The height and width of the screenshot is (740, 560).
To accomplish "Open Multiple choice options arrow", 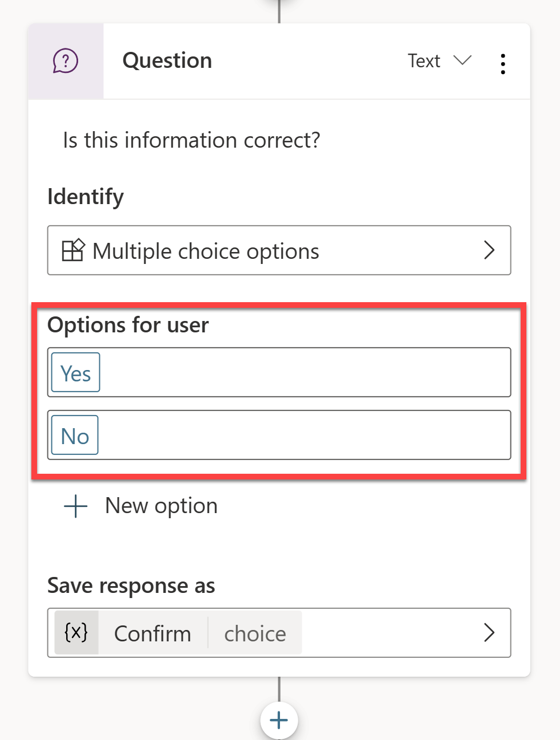I will click(489, 250).
